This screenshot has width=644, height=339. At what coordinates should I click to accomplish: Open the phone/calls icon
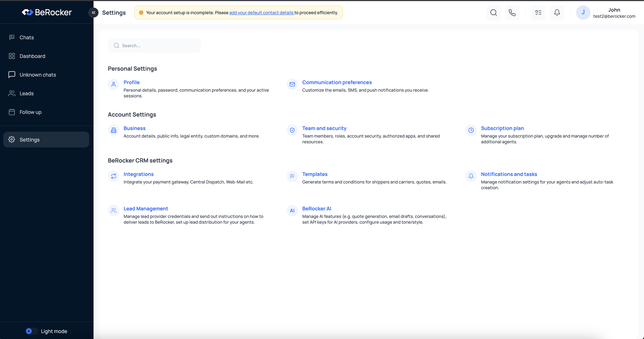512,13
